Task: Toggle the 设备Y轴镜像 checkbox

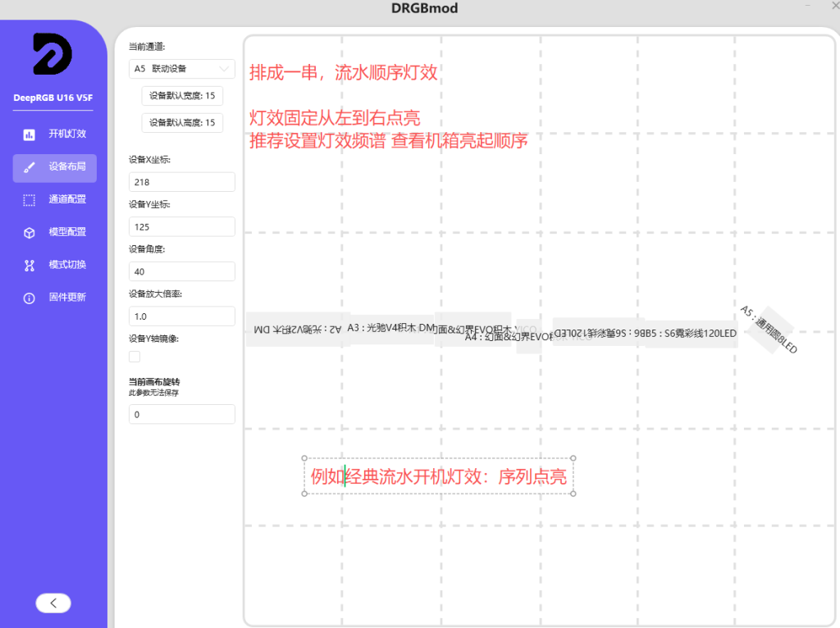Action: [x=135, y=357]
